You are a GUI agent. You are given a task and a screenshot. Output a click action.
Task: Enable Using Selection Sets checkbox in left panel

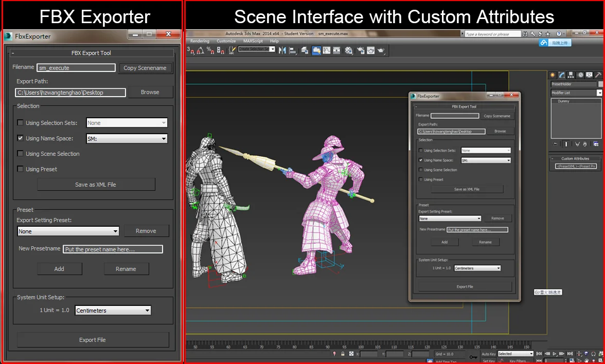[20, 122]
